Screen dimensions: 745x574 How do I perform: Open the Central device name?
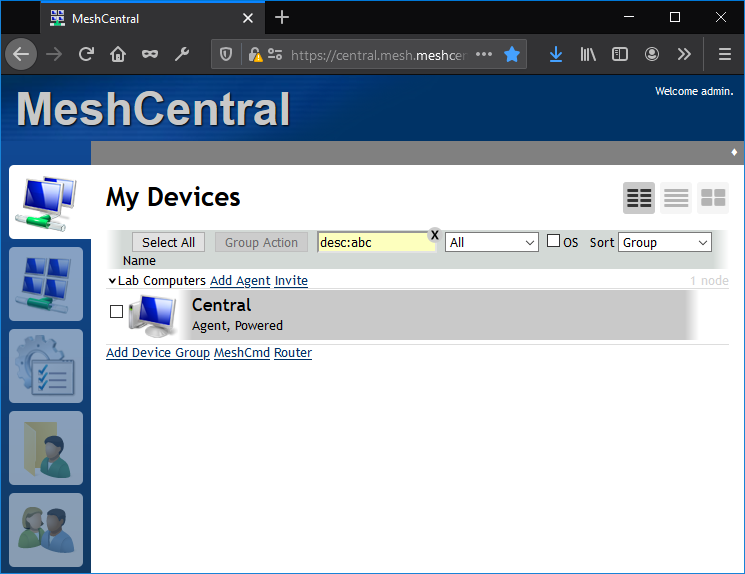coord(221,305)
